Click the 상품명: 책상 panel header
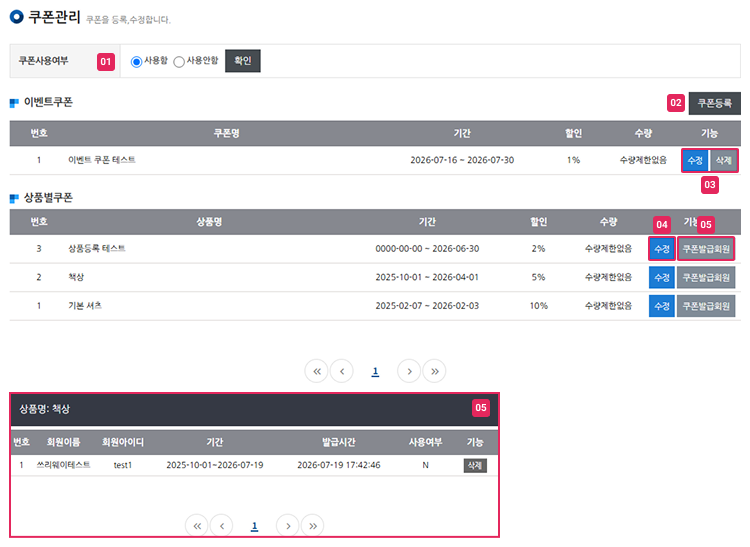This screenshot has height=547, width=750. pos(254,409)
